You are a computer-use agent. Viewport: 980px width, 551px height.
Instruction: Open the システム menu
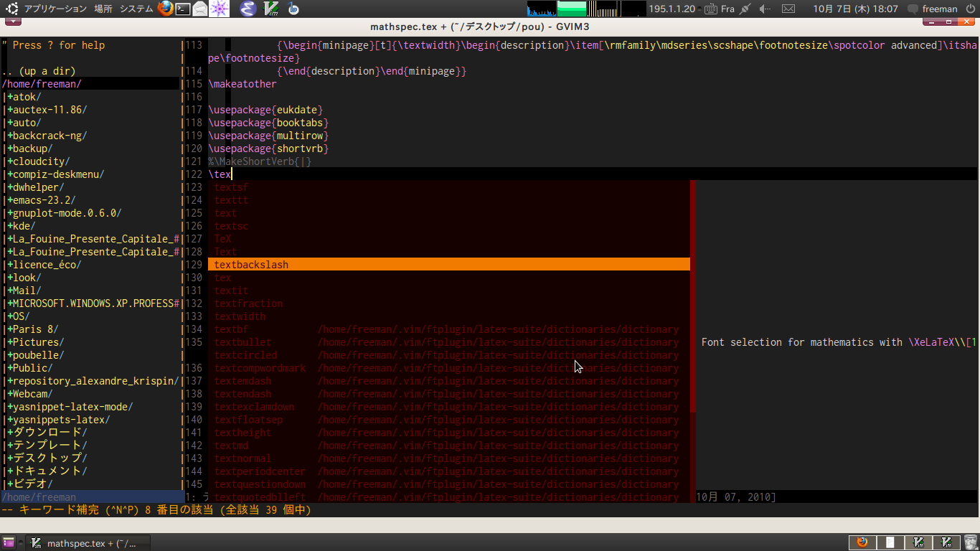[x=136, y=9]
